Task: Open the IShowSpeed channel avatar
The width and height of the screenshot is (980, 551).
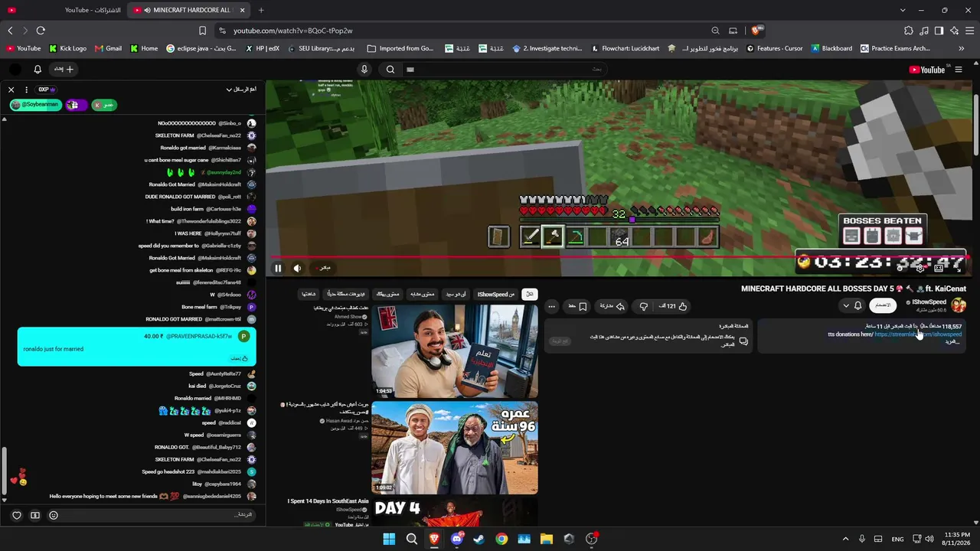Action: [959, 305]
